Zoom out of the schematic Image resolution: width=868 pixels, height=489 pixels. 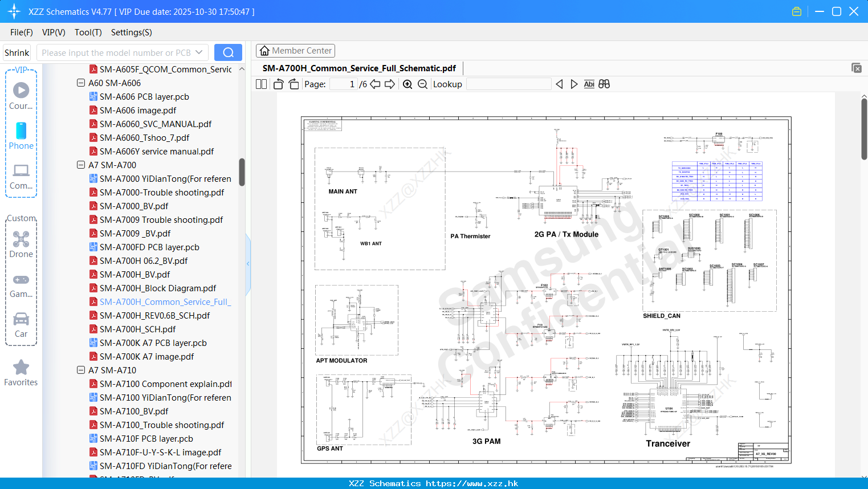422,84
